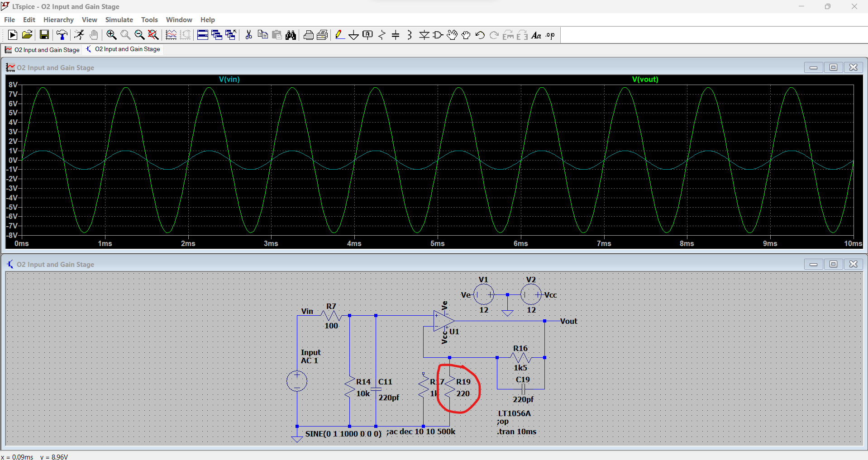Save the schematic with floppy disk icon

(44, 35)
